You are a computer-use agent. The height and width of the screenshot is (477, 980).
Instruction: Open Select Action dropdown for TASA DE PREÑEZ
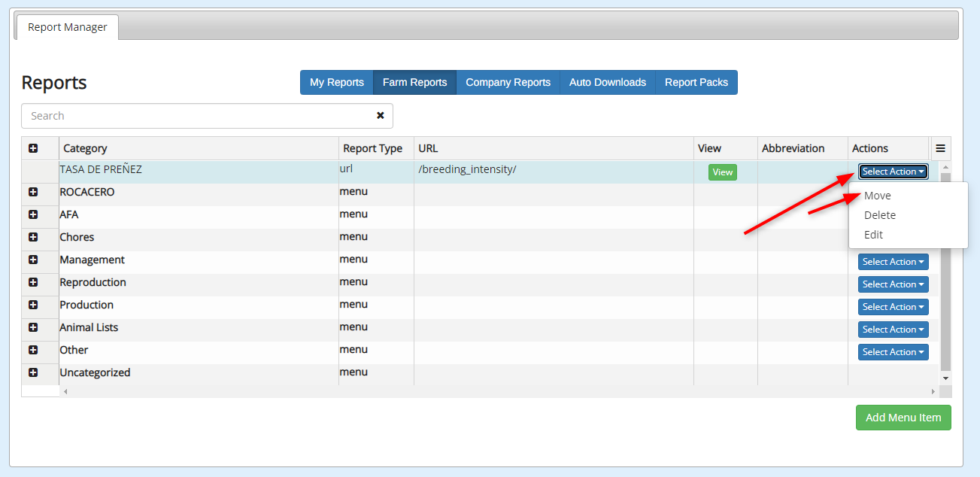tap(893, 172)
